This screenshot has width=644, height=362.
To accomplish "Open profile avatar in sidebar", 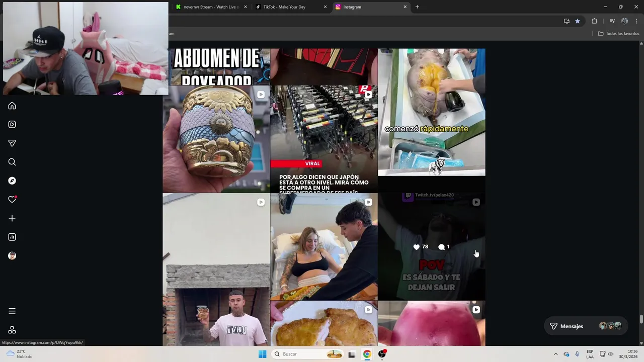I will pos(12,256).
